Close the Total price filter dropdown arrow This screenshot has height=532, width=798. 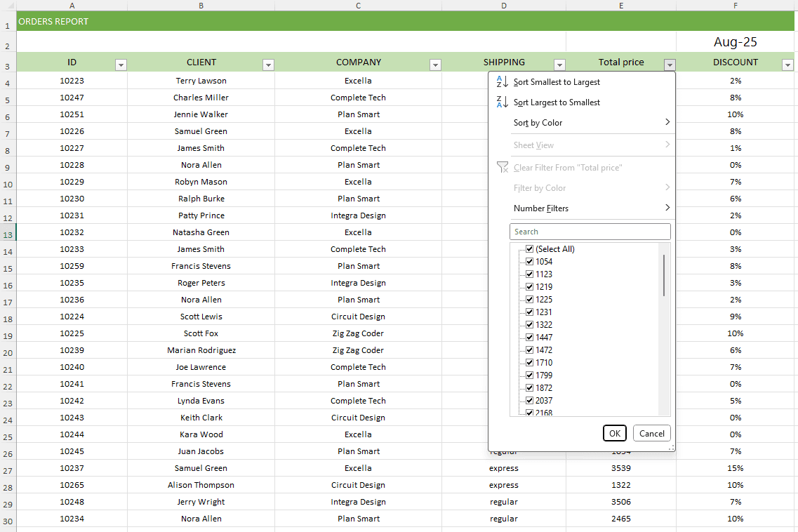[670, 65]
